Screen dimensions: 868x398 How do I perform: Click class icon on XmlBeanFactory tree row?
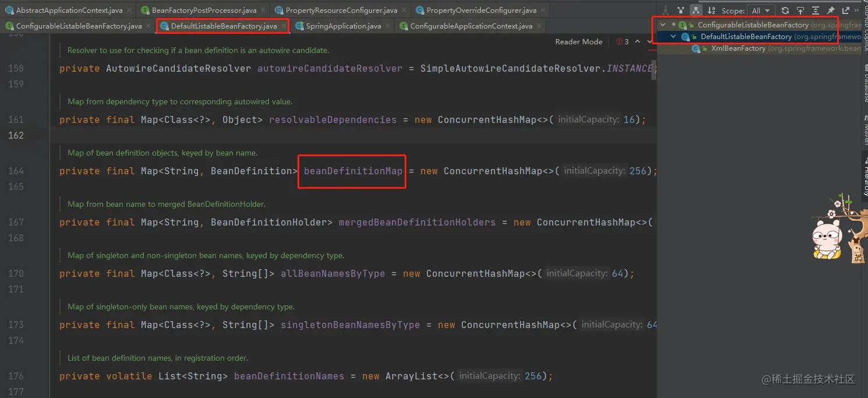[696, 48]
